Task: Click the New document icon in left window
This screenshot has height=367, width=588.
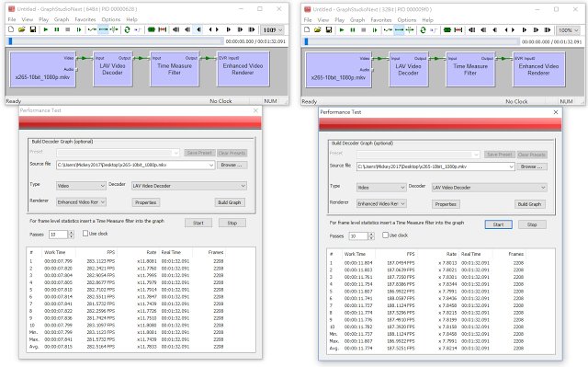Action: [11, 29]
